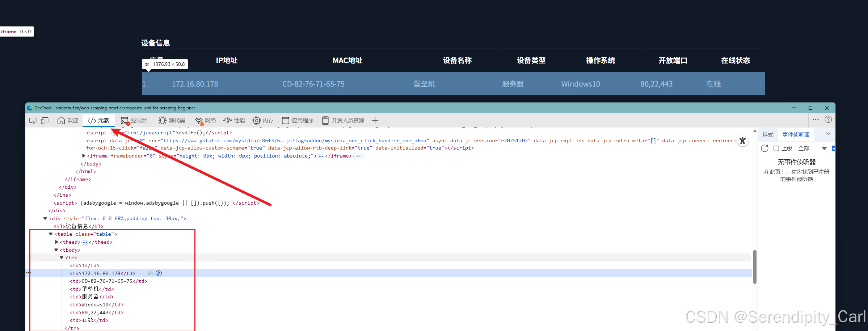This screenshot has height=331, width=868.
Task: Select the td 1 DOM line
Action: coord(84,265)
